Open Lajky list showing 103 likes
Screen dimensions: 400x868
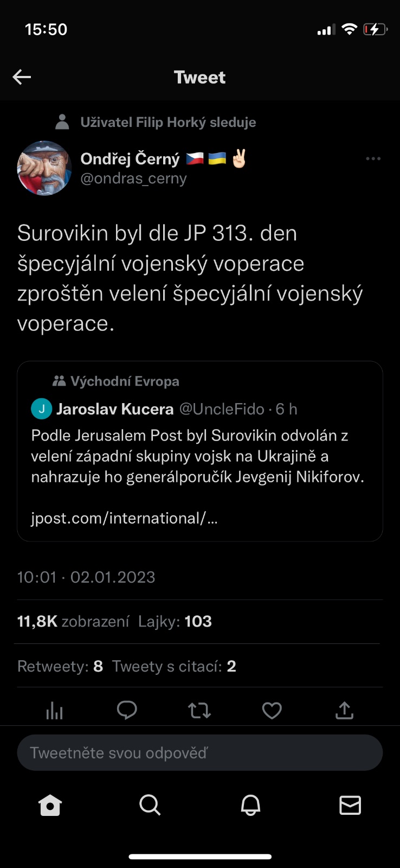175,622
